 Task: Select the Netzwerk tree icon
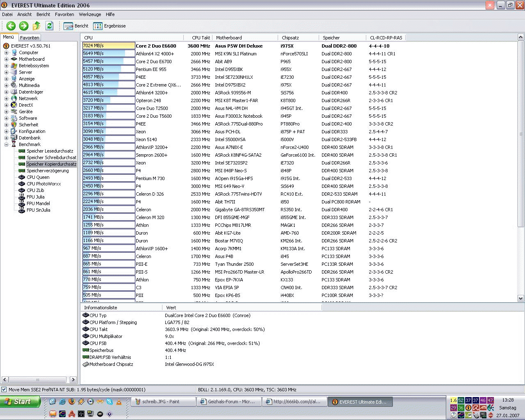pyautogui.click(x=14, y=98)
